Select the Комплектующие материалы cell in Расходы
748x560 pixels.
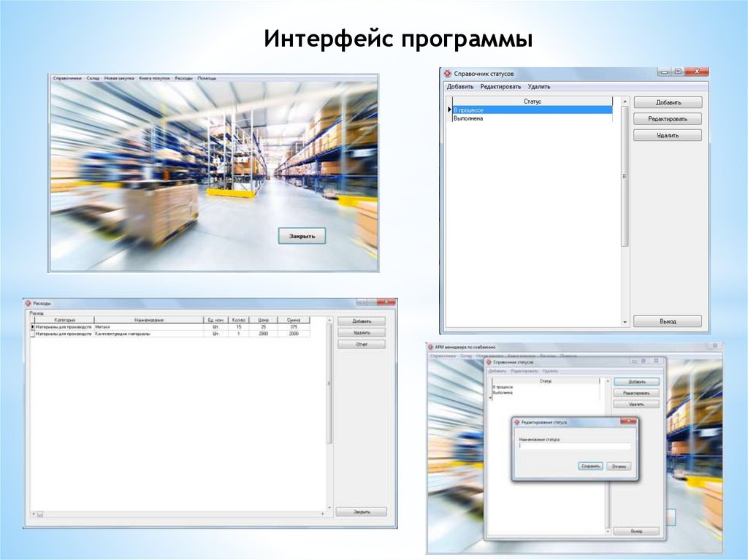[x=149, y=334]
